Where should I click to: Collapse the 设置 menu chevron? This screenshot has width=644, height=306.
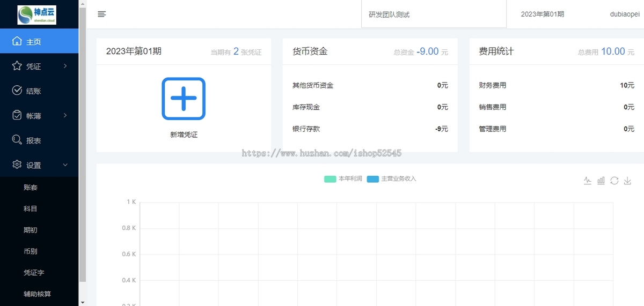65,165
